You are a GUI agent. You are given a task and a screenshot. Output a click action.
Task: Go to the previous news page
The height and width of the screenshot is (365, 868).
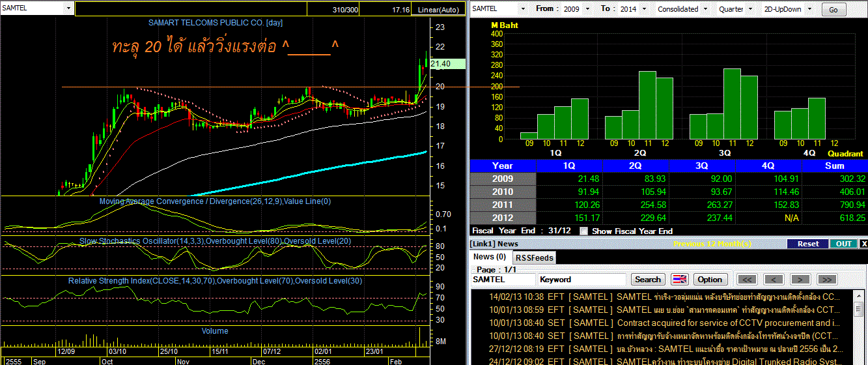point(773,280)
